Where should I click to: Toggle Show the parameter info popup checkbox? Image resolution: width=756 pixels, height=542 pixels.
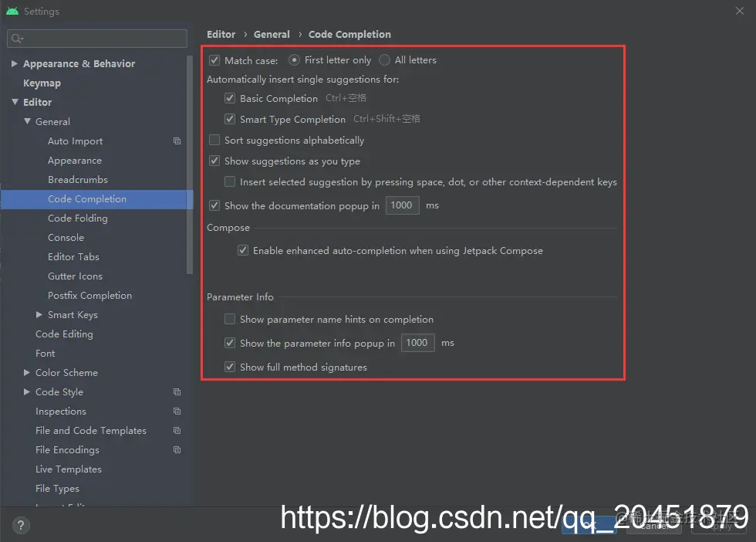coord(230,343)
